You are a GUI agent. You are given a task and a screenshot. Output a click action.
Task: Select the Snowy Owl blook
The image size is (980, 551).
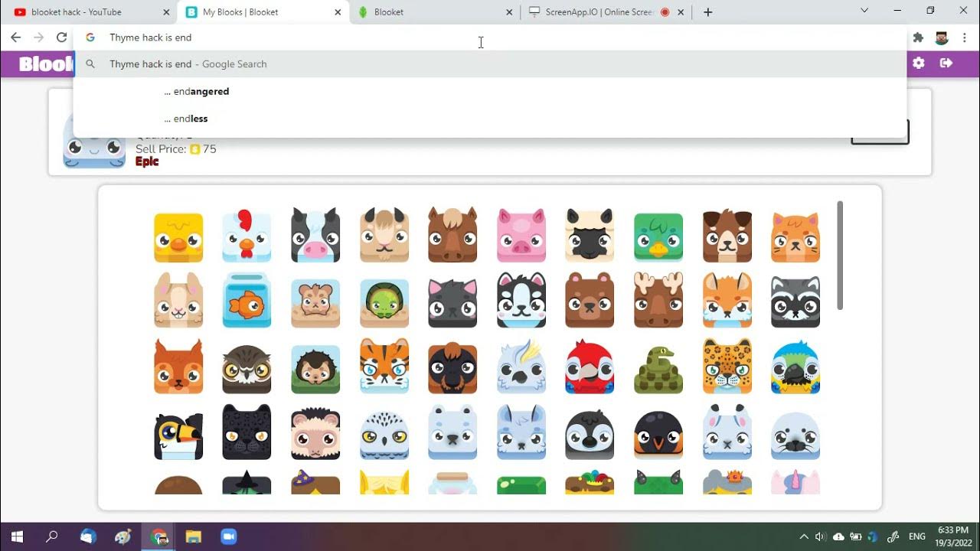[384, 435]
